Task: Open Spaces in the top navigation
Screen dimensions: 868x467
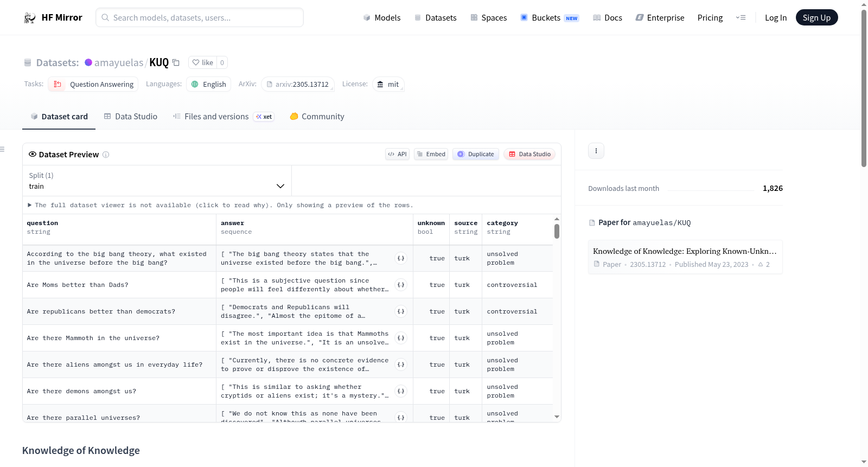Action: click(489, 18)
